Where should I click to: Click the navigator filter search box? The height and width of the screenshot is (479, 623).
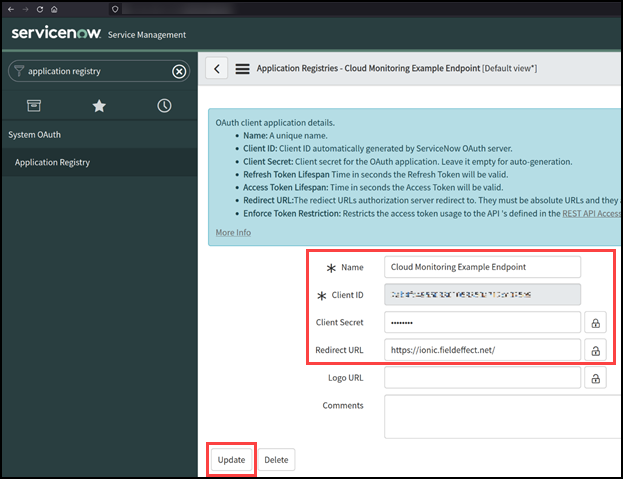(99, 71)
